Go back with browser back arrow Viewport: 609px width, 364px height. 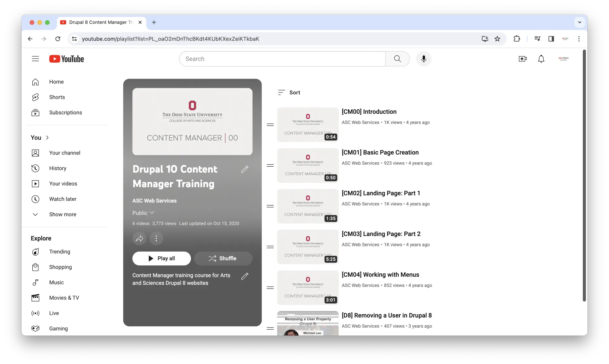(x=30, y=39)
